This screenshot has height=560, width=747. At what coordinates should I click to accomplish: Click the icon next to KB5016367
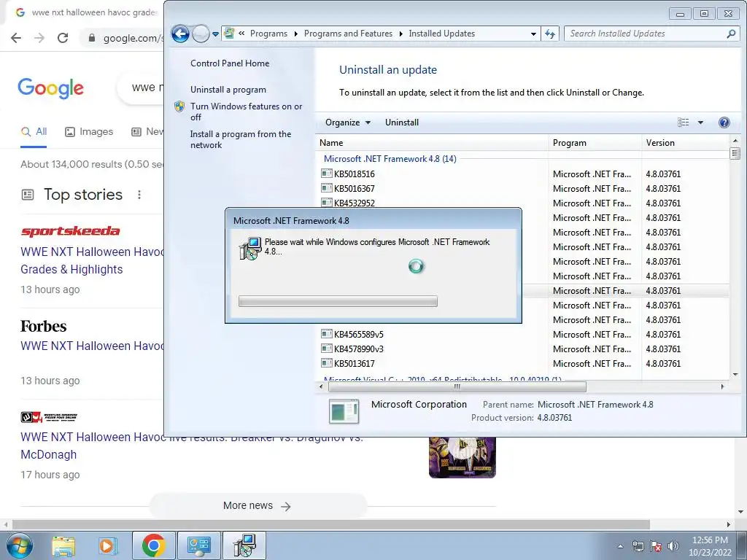coord(326,189)
